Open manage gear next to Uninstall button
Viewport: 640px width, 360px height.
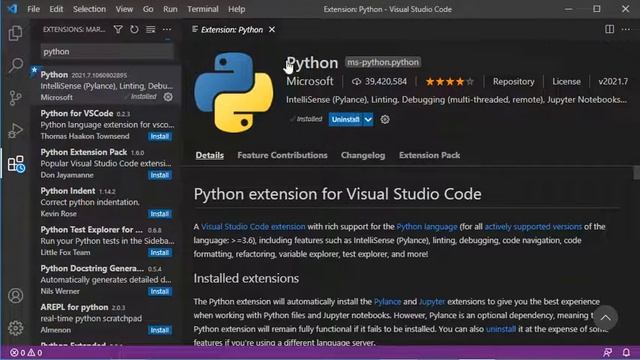[385, 119]
